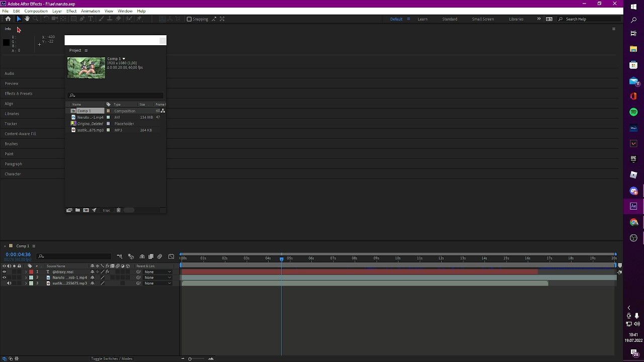
Task: Open the Content-Aware Fill panel
Action: [20, 134]
